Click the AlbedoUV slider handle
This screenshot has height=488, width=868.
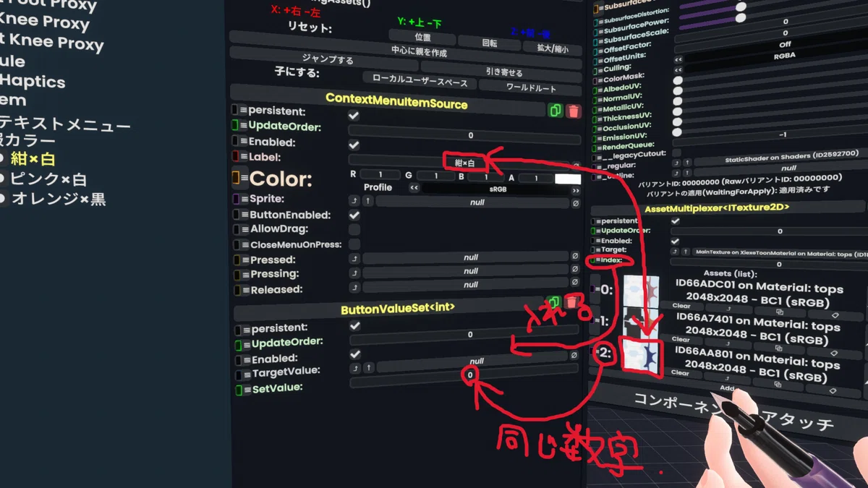678,80
